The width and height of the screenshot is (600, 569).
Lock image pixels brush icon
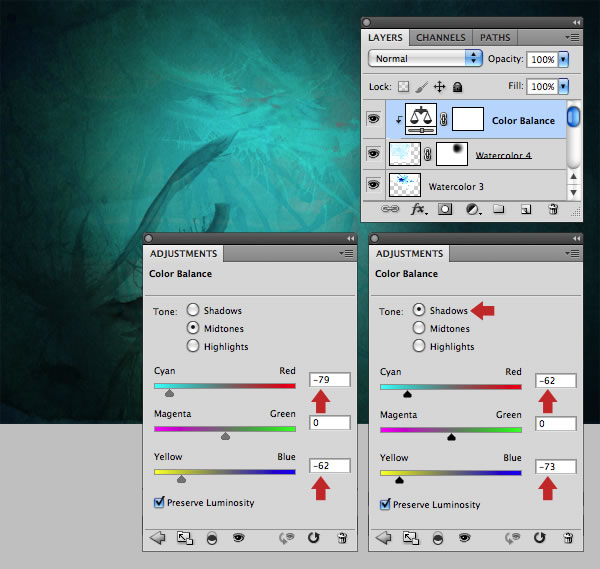pyautogui.click(x=421, y=87)
